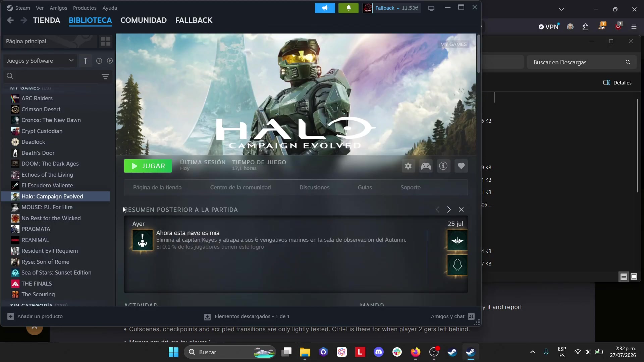This screenshot has height=362, width=644.
Task: Close the post-game summary section
Action: [x=461, y=209]
